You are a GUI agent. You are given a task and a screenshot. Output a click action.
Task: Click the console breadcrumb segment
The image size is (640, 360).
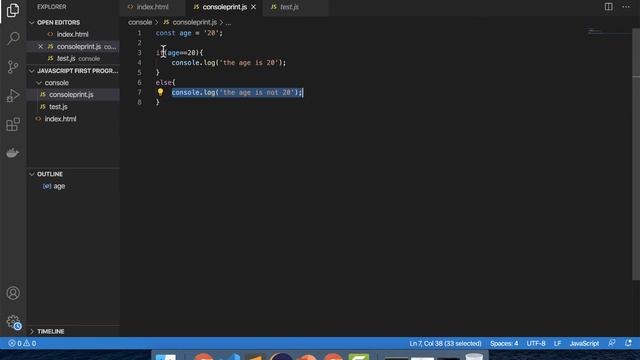tap(140, 22)
